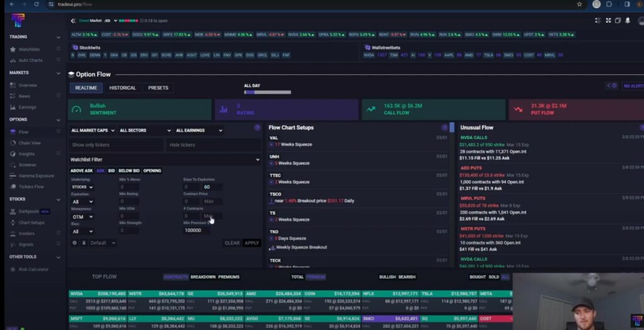Expand the Watchlist Filter section

(x=165, y=160)
